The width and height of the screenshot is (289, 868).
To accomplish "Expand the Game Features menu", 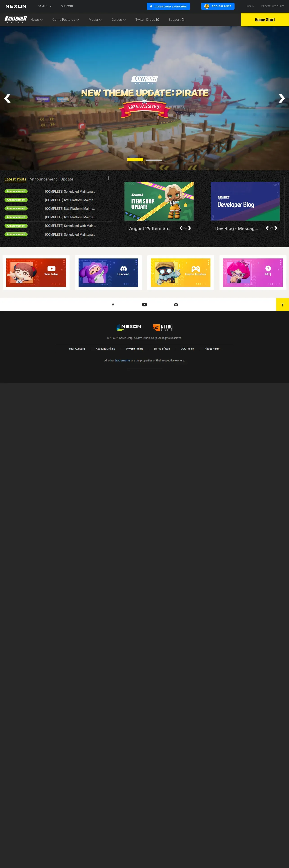I will [x=65, y=20].
